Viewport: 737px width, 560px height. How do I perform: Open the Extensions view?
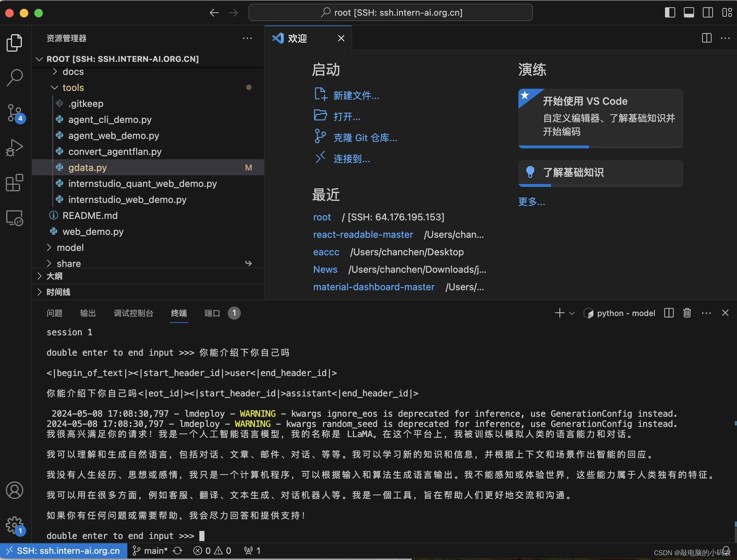[15, 183]
